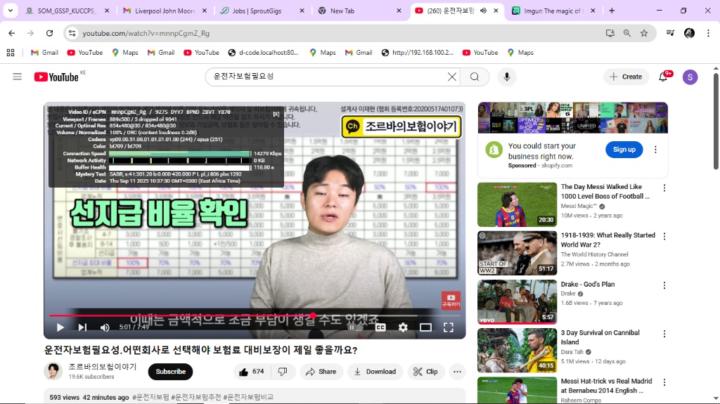
Task: Open Chrome three-dot menu
Action: pos(708,33)
